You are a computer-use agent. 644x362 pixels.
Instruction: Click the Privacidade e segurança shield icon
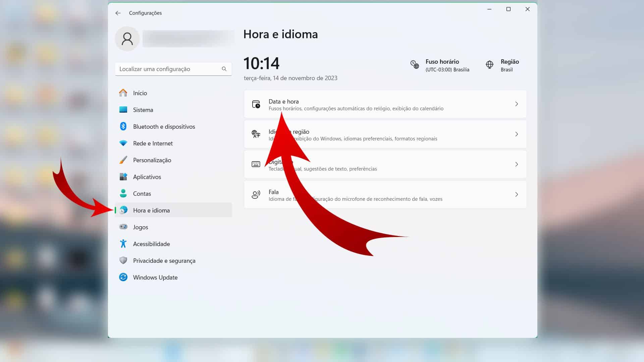click(123, 260)
